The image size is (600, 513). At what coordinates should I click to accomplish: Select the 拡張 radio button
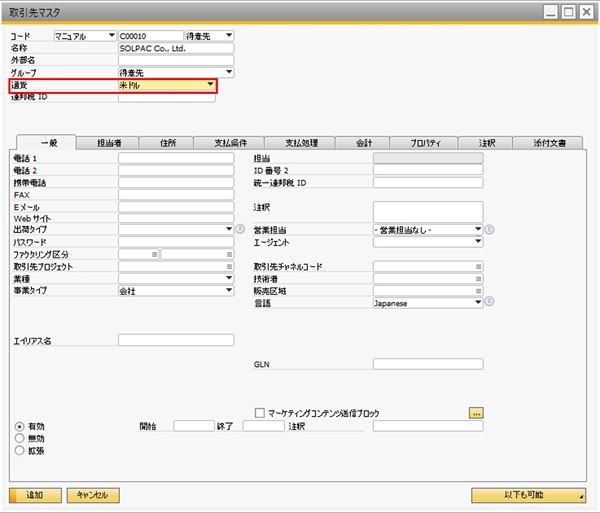coord(20,450)
